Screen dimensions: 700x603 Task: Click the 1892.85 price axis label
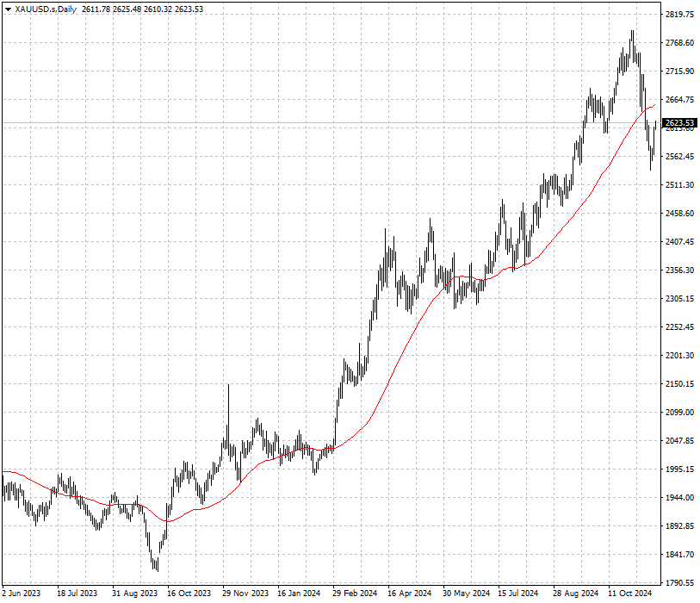click(x=679, y=525)
